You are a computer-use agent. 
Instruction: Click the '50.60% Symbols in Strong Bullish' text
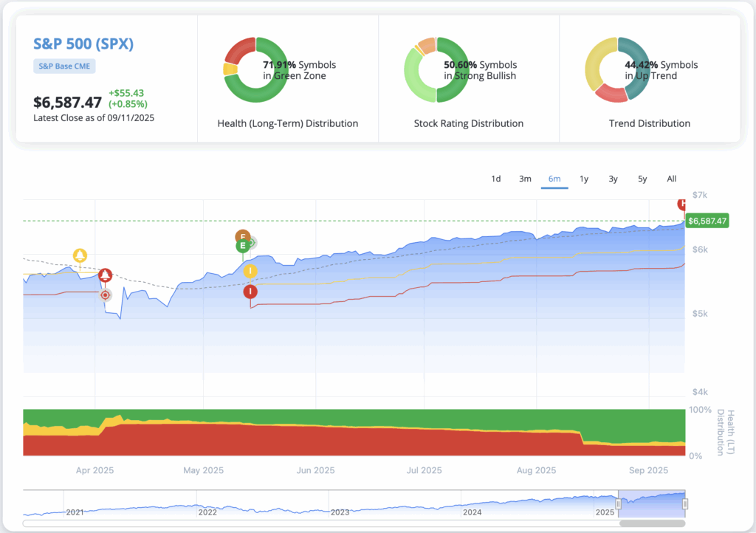(x=480, y=70)
